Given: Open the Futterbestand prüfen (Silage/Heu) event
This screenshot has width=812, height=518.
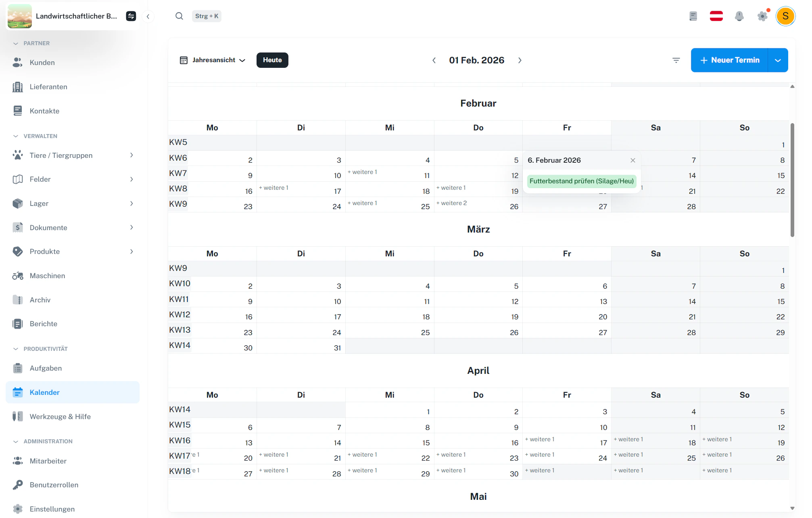Looking at the screenshot, I should pos(581,181).
